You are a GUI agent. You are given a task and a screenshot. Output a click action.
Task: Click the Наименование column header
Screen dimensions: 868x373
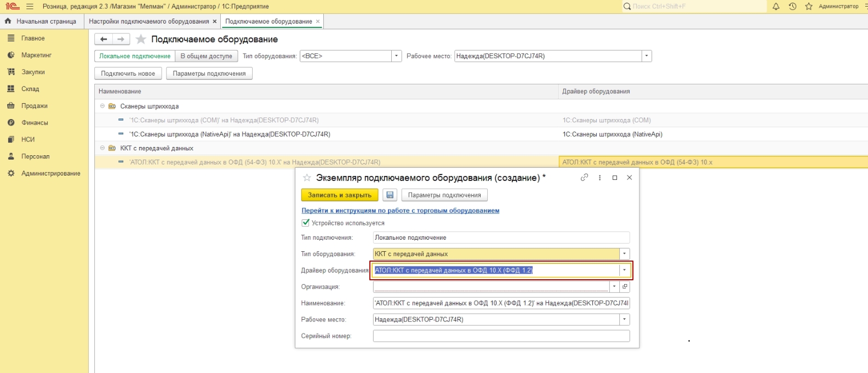point(326,92)
